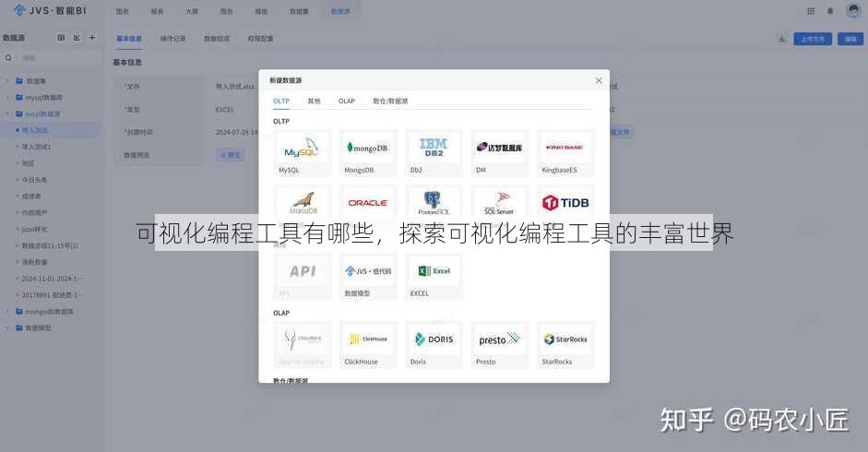Select 成绩表 in the tree
868x452 pixels.
pyautogui.click(x=31, y=196)
